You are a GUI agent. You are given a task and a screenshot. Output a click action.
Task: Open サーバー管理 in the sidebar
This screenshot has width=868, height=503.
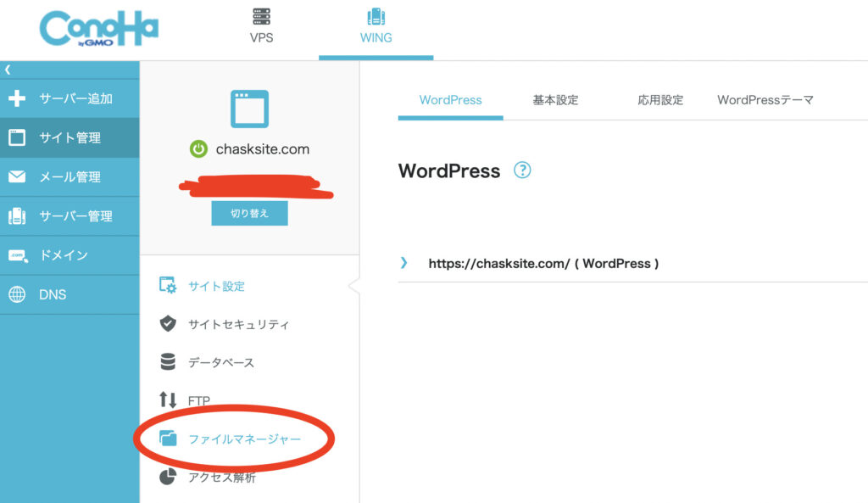pos(75,216)
